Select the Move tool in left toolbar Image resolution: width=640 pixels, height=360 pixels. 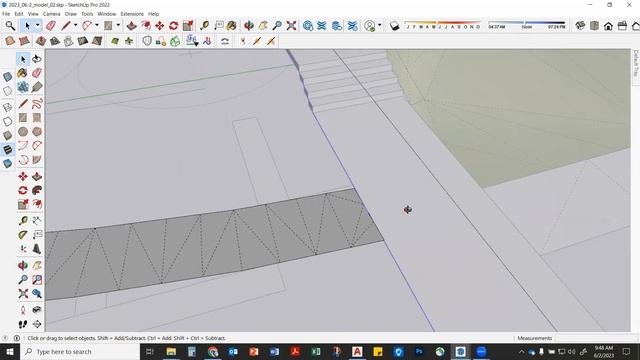coord(23,176)
